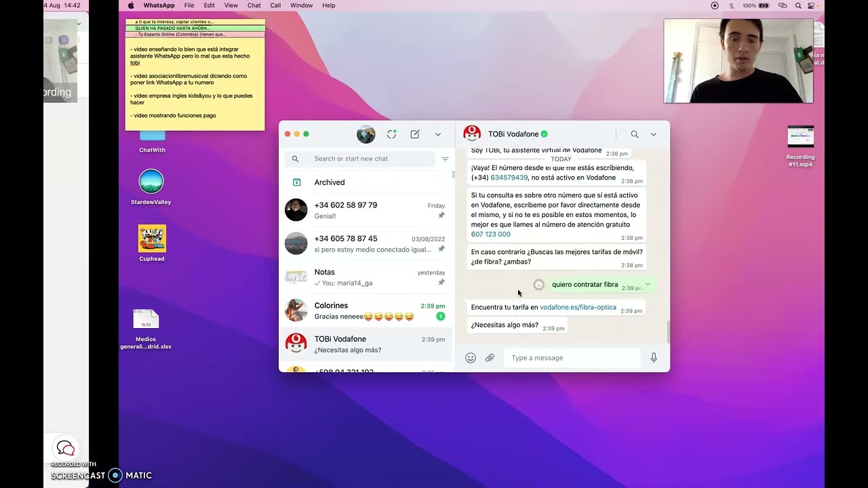Click the pin icon on Friday chat
This screenshot has height=488, width=868.
pyautogui.click(x=441, y=216)
